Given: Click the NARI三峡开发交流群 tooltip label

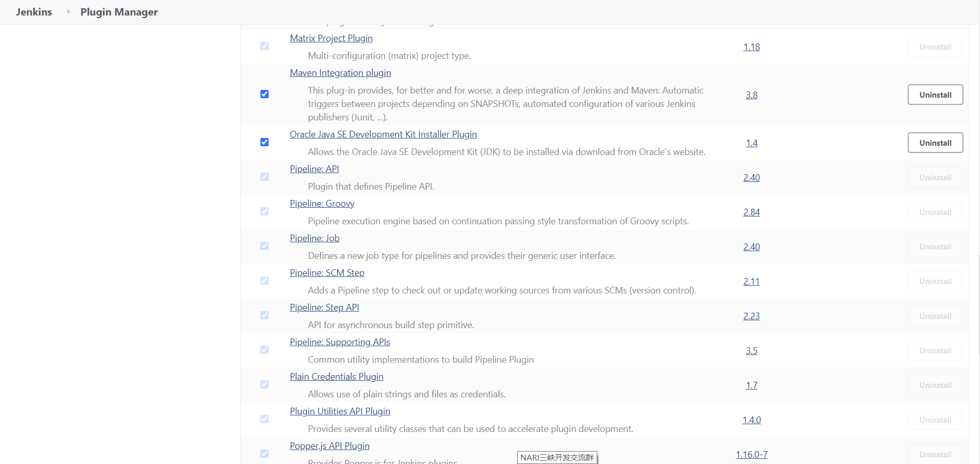Looking at the screenshot, I should click(557, 457).
